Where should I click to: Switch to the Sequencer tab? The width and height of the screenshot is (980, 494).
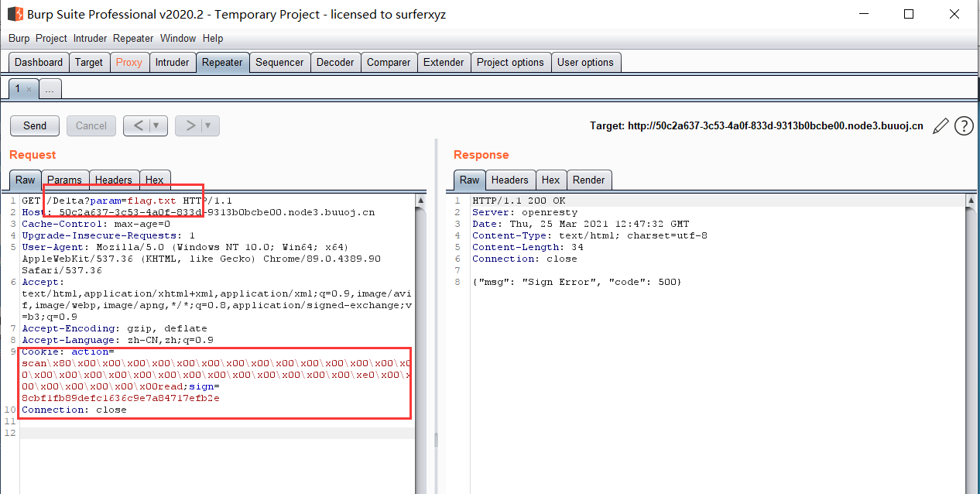(x=279, y=63)
